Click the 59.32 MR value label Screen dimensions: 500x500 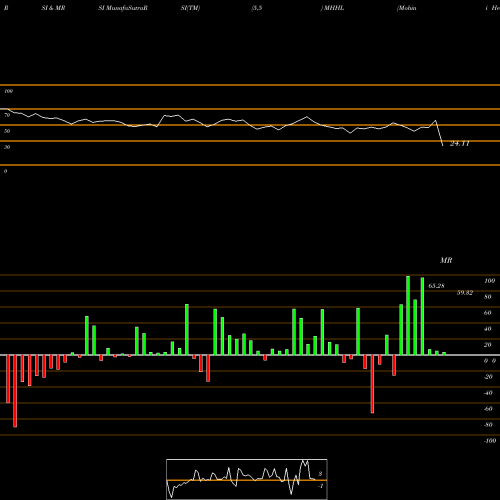[465, 293]
